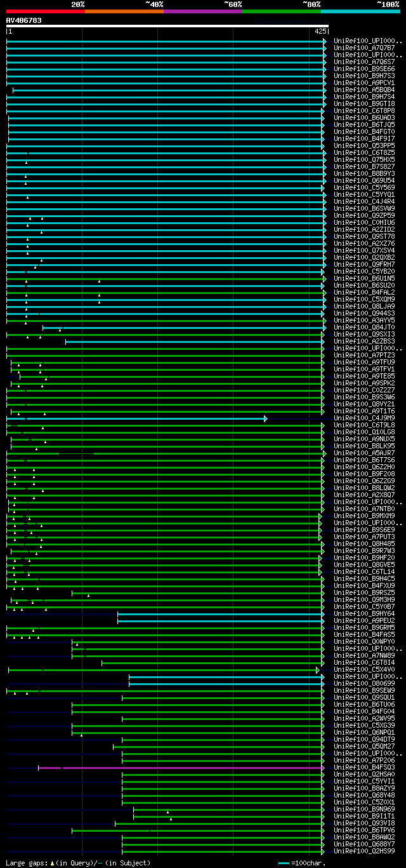
Task: Select label UniRef100_C6T8P8
Action: pos(364,111)
